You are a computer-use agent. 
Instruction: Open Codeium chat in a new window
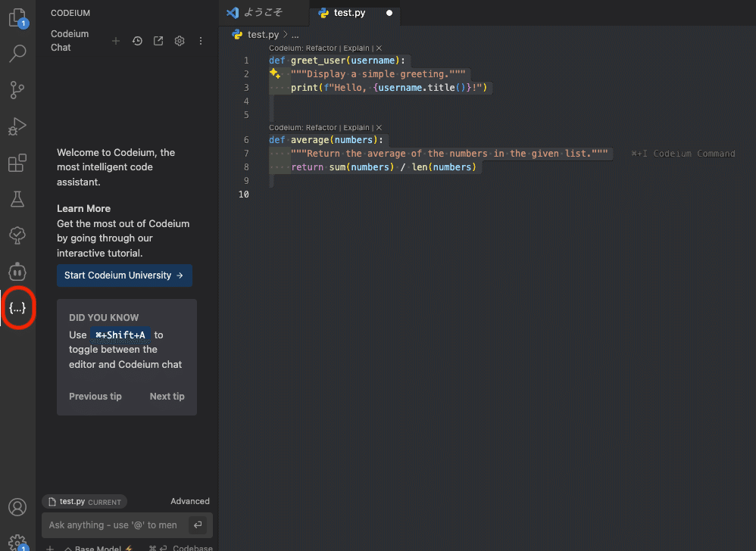coord(158,40)
